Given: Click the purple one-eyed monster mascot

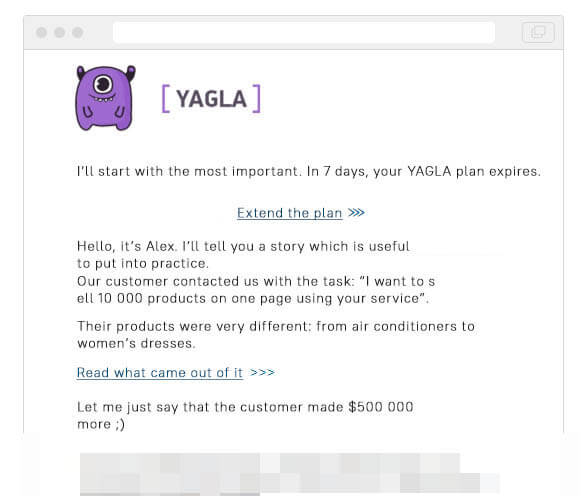Looking at the screenshot, I should 105,98.
